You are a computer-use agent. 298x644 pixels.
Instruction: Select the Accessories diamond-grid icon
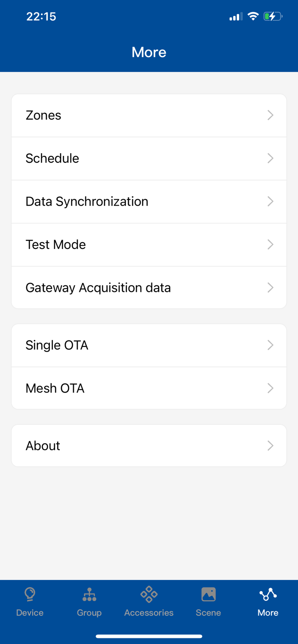(149, 594)
